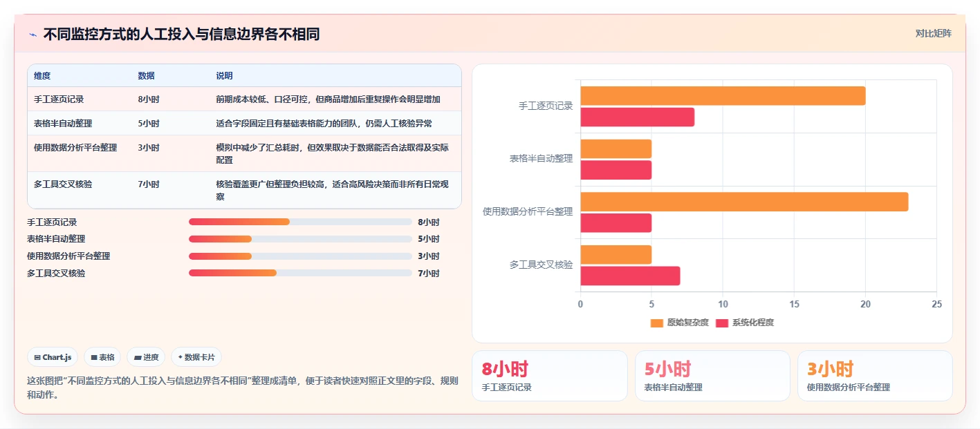
Task: Click the chart axis label 手工逐页记录
Action: (x=546, y=106)
